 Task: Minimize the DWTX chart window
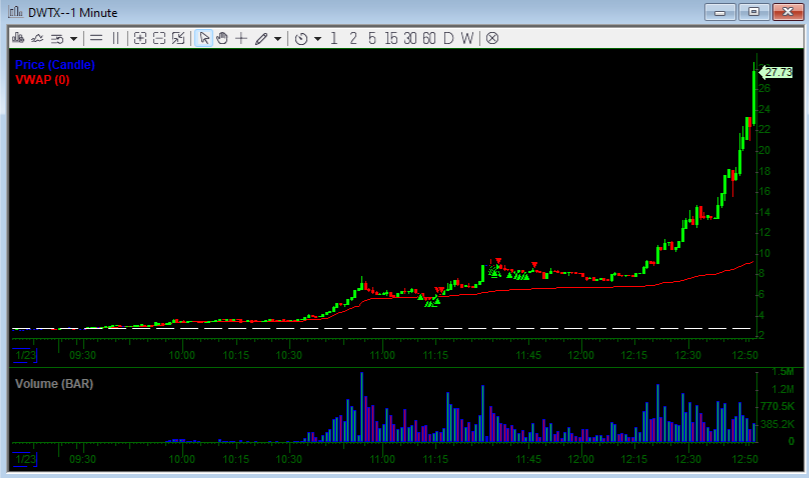tap(720, 12)
